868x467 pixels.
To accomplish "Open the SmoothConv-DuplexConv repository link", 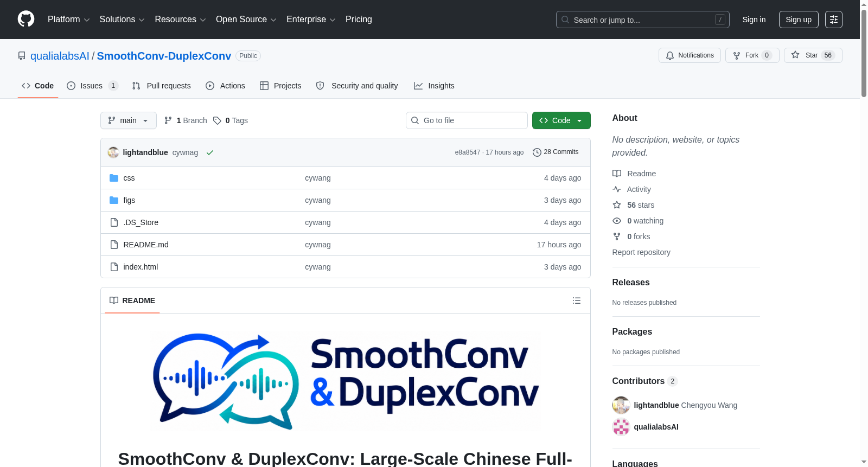I will click(164, 56).
